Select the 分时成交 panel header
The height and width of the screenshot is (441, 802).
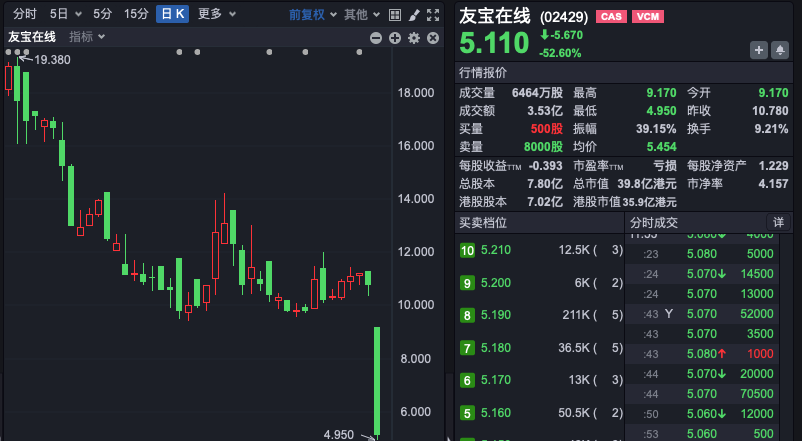654,223
